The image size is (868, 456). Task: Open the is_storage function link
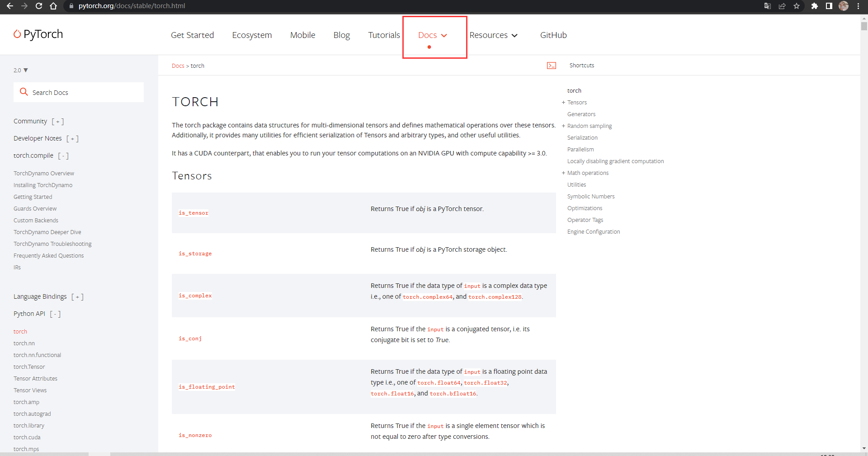click(195, 254)
